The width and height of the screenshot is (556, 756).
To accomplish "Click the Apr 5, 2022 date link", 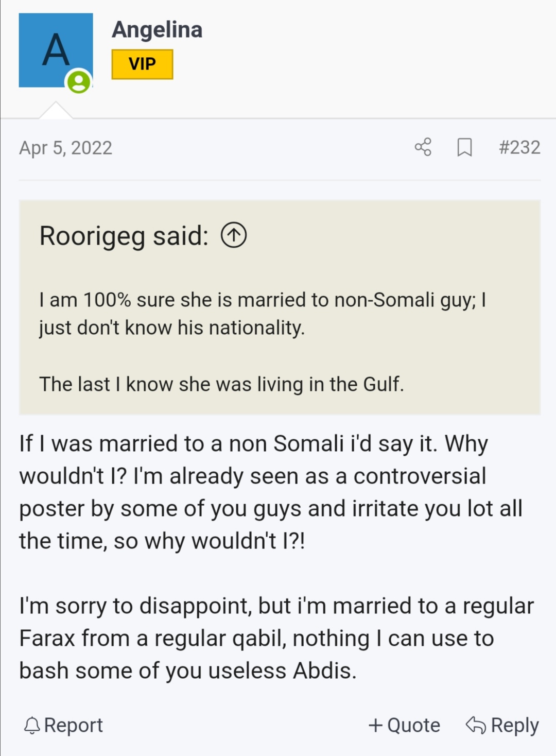I will [x=65, y=148].
